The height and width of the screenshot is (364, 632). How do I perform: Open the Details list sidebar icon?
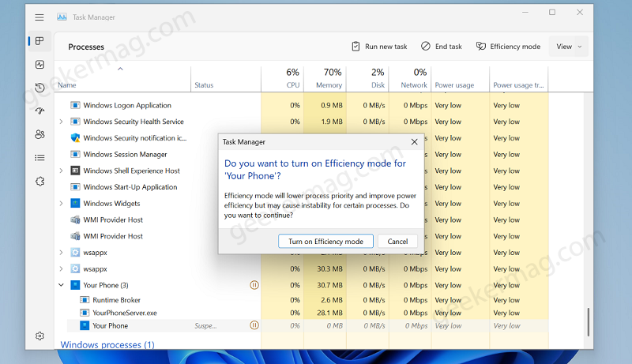pos(39,157)
